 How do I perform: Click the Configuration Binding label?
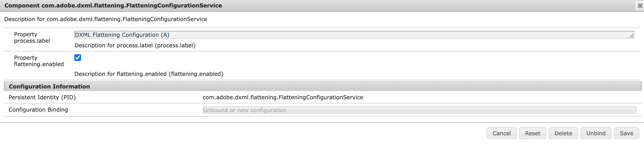pos(38,110)
